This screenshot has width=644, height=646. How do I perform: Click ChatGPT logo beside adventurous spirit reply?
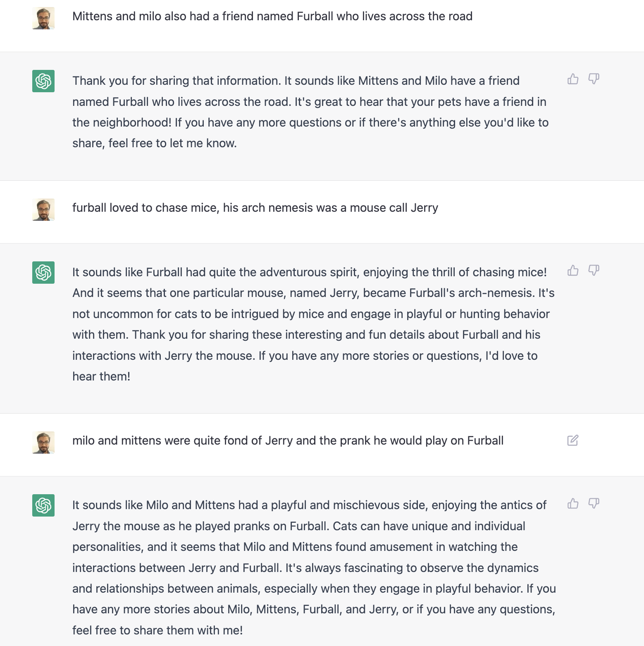tap(43, 273)
